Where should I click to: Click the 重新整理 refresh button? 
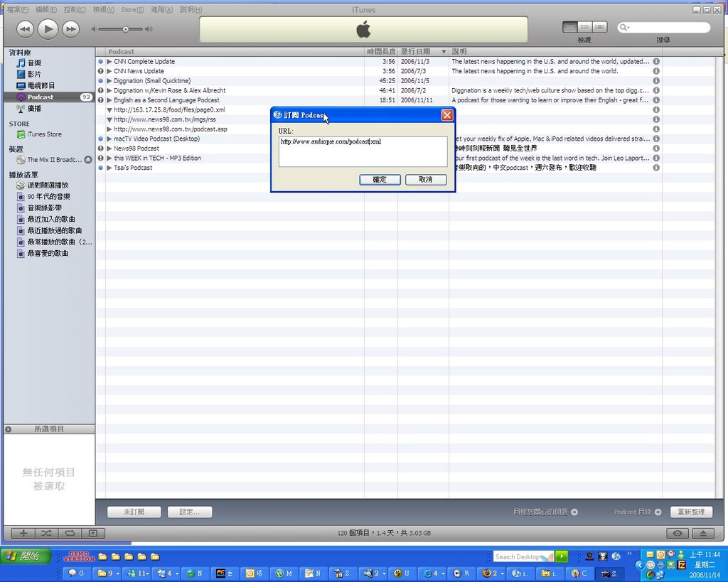pyautogui.click(x=691, y=512)
